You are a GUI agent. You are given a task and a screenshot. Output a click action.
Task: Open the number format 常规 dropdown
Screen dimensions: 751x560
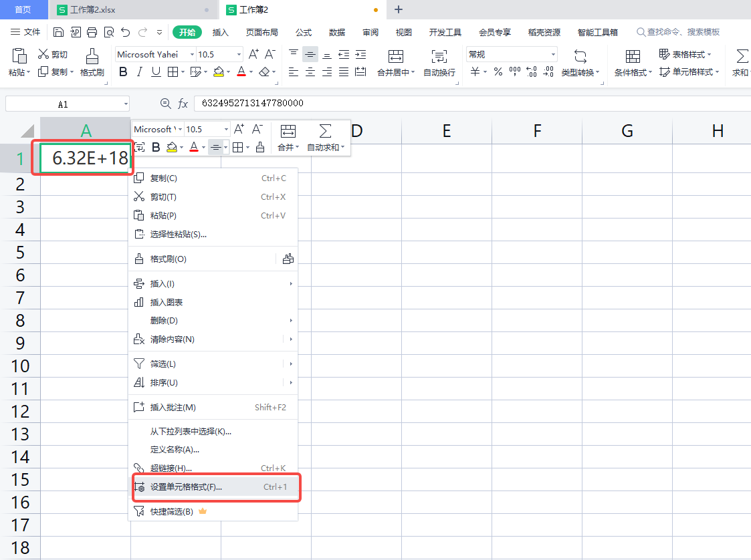pos(554,54)
